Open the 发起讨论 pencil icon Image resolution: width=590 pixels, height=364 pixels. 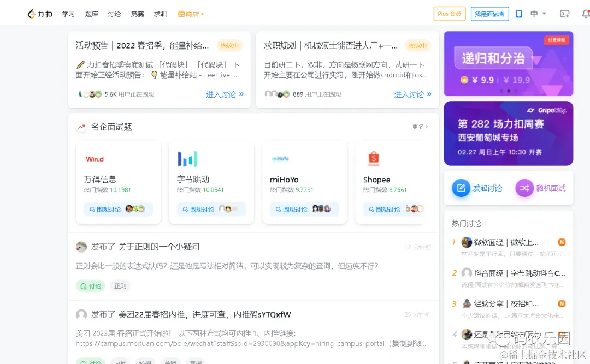[461, 187]
